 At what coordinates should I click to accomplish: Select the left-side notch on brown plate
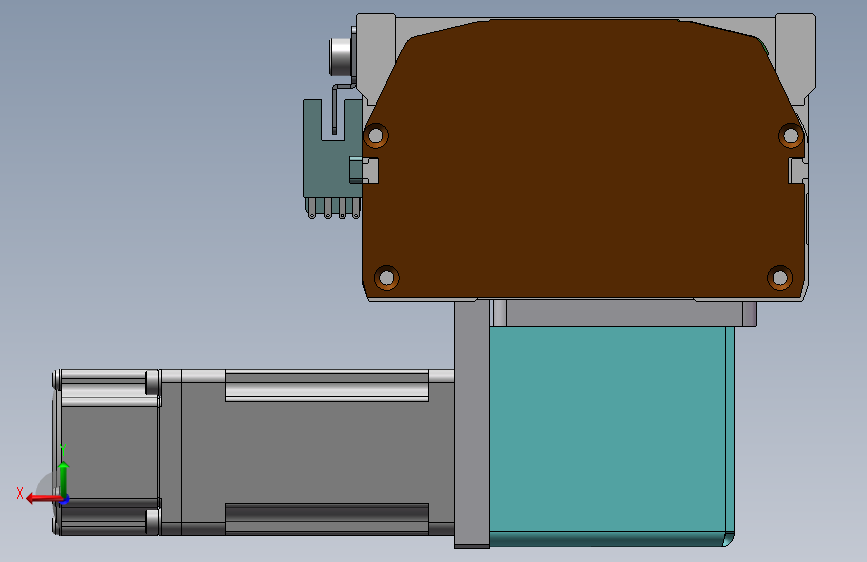pos(370,170)
